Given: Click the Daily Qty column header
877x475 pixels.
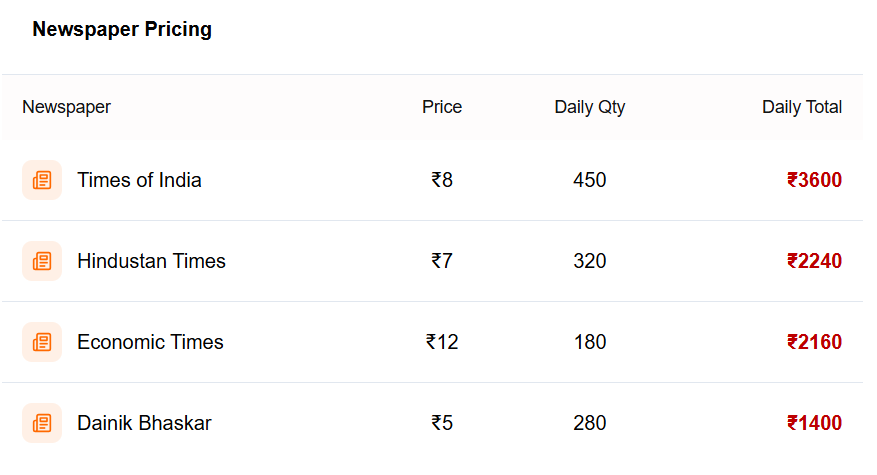Looking at the screenshot, I should [x=590, y=107].
